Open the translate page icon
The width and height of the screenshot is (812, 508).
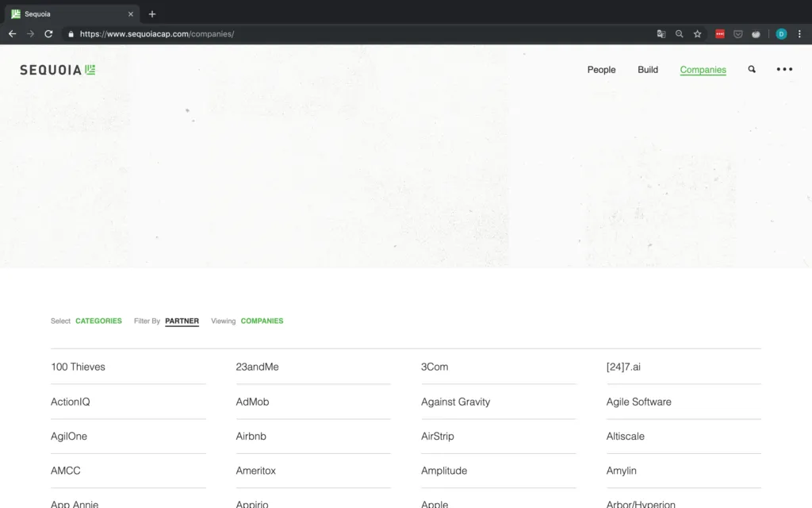coord(661,33)
